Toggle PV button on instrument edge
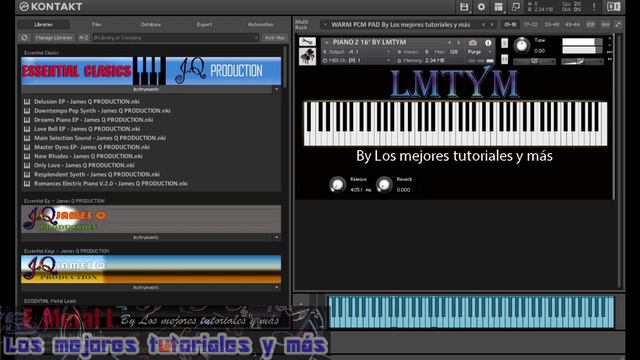Viewport: 640px width, 360px height. tap(610, 59)
